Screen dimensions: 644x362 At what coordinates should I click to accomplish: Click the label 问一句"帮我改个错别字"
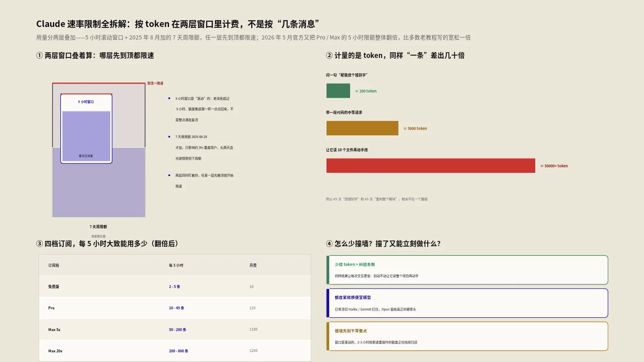(x=347, y=75)
